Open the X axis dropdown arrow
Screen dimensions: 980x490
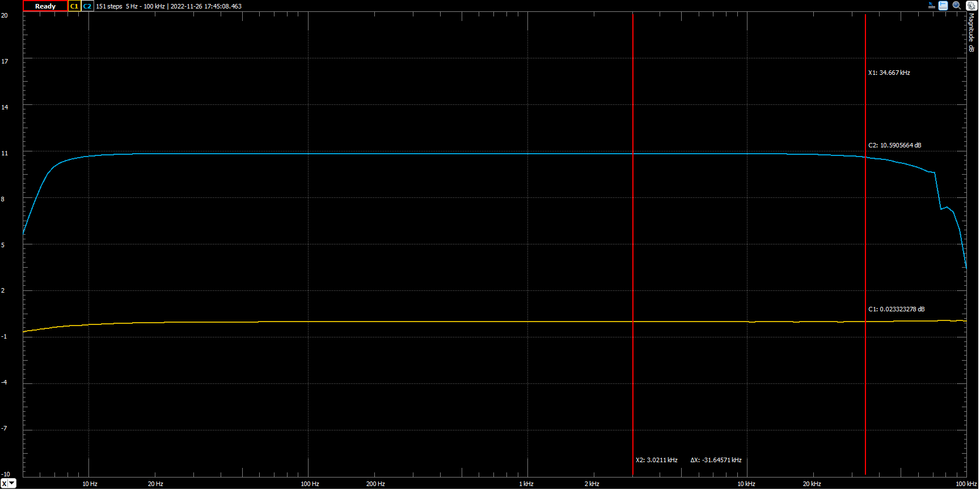click(12, 483)
